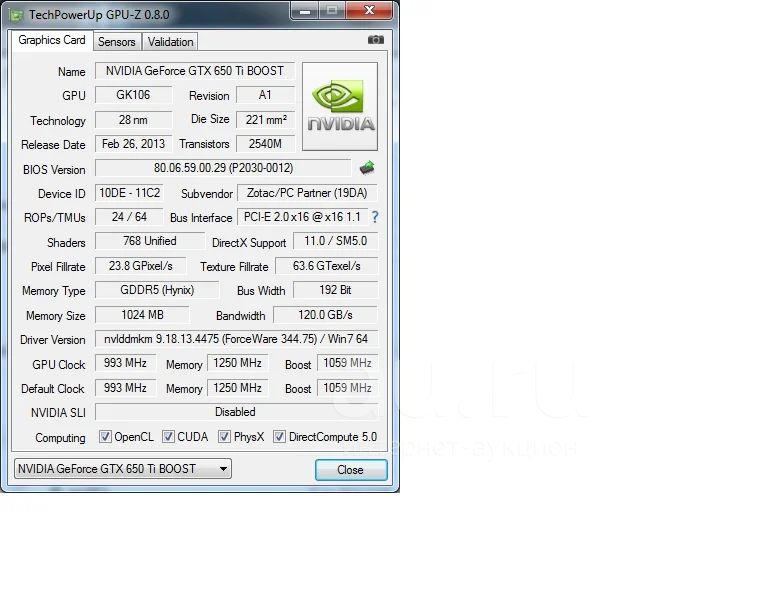768x614 pixels.
Task: Click the BIOS Version field 80.06.59.00.29
Action: coord(223,168)
